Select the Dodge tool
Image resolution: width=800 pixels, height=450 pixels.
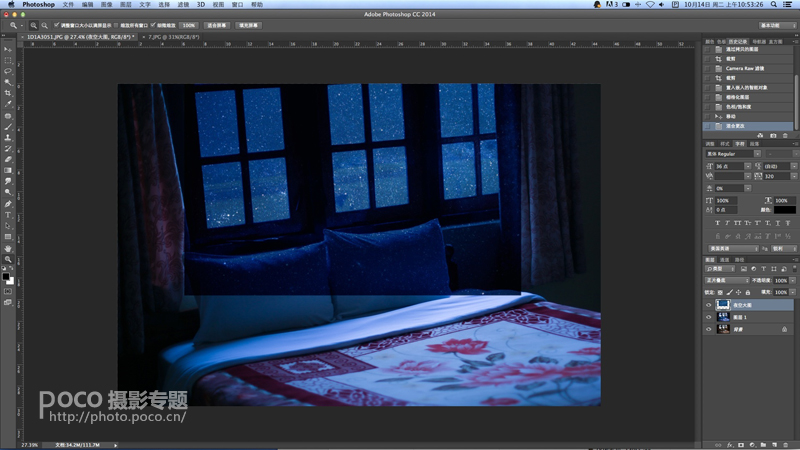click(8, 192)
